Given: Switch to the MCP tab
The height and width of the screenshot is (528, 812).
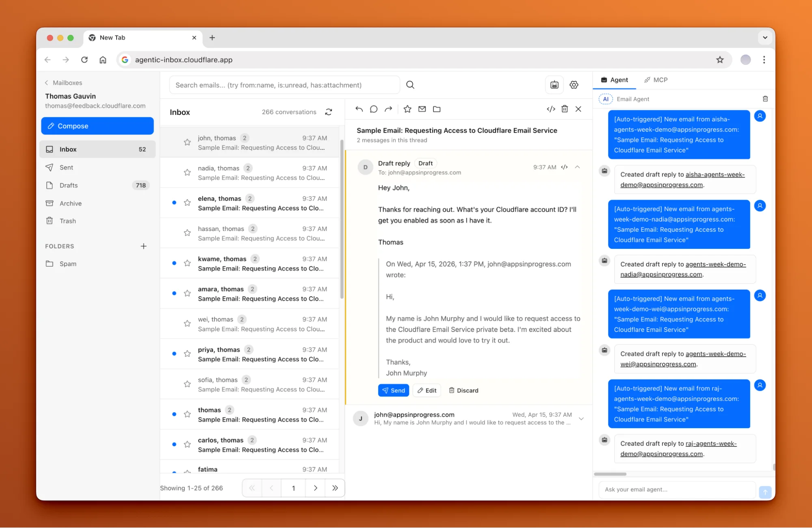Looking at the screenshot, I should (656, 80).
